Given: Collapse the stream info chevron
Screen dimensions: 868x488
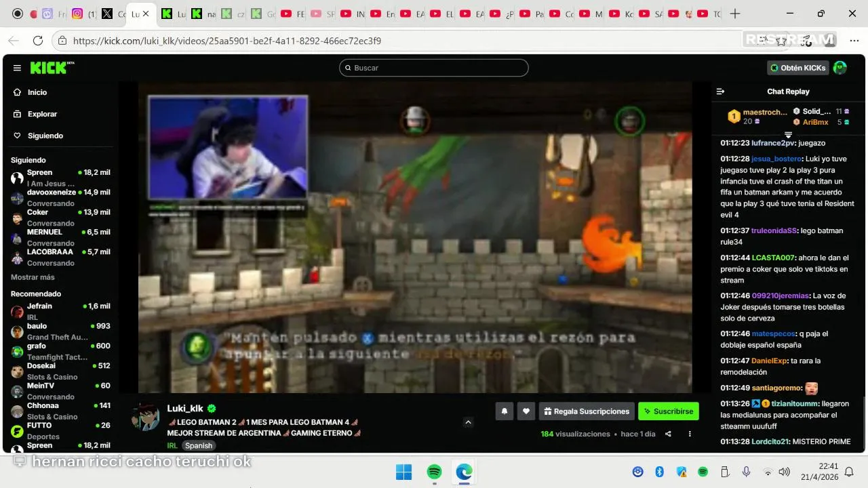Looking at the screenshot, I should [x=468, y=422].
